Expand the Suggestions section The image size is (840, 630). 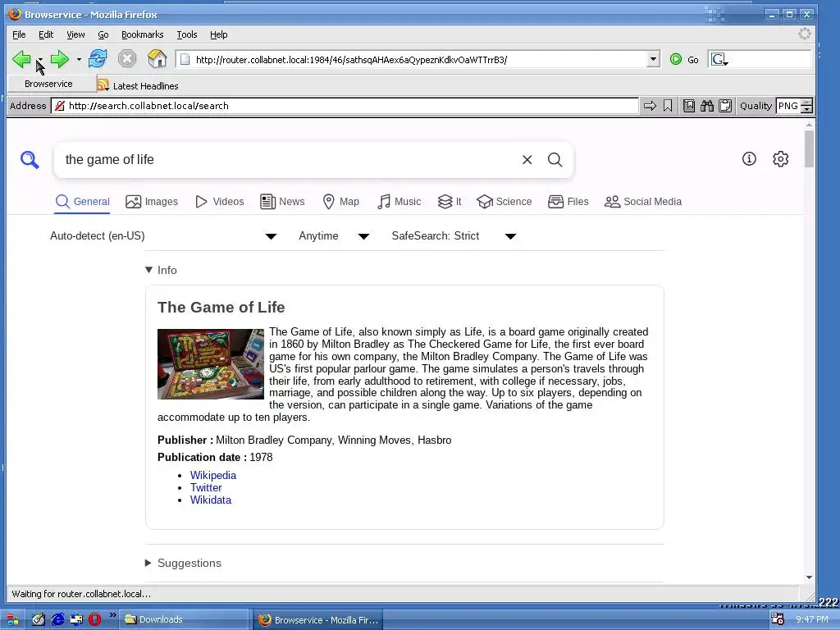pos(183,563)
